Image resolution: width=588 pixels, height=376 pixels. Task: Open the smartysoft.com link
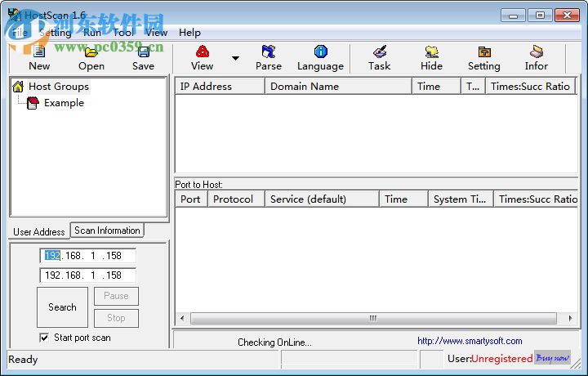[x=470, y=341]
